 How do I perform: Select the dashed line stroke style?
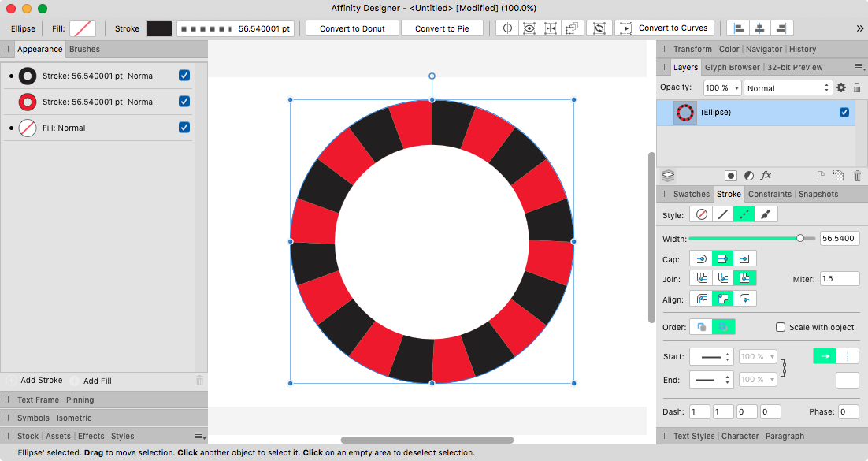click(744, 214)
